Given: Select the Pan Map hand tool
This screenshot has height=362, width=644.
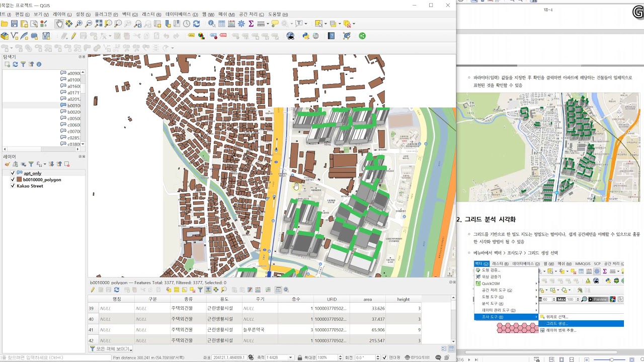Looking at the screenshot, I should [59, 24].
